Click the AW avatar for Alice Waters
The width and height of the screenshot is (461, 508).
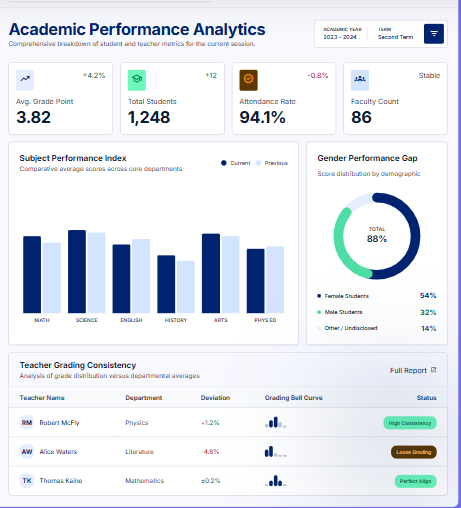(x=27, y=452)
